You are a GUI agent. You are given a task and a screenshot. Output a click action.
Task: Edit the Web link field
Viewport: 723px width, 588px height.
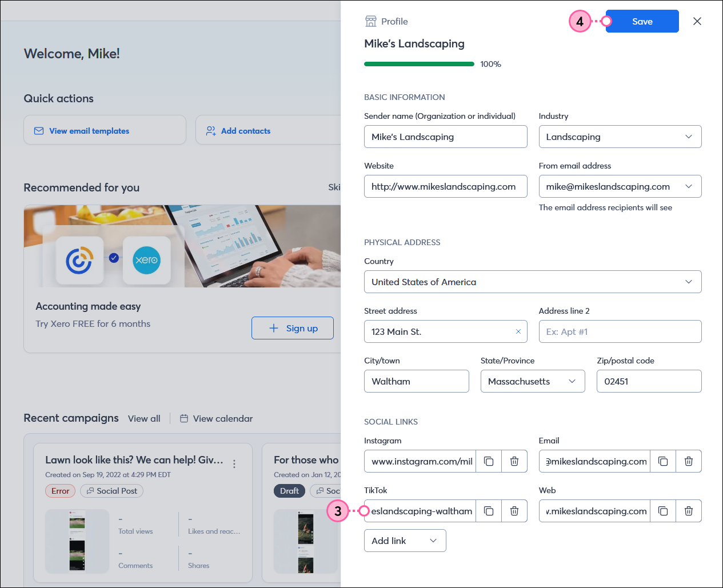pos(595,511)
